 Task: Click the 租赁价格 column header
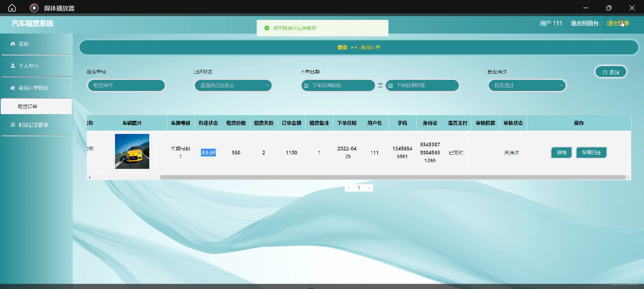236,123
